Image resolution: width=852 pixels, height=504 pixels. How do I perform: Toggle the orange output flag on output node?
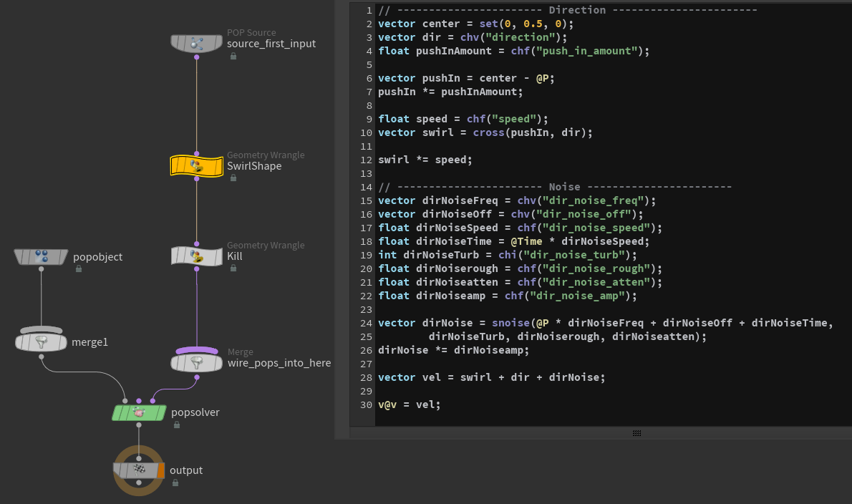(x=160, y=470)
